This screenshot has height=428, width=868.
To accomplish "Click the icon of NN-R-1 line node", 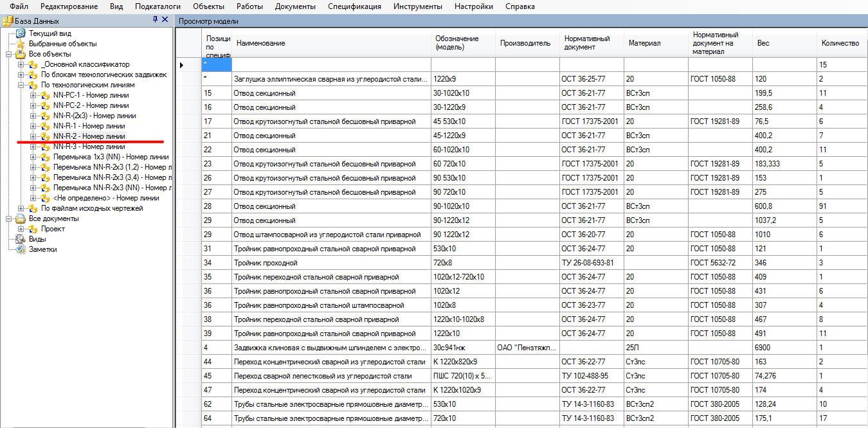I will point(44,126).
